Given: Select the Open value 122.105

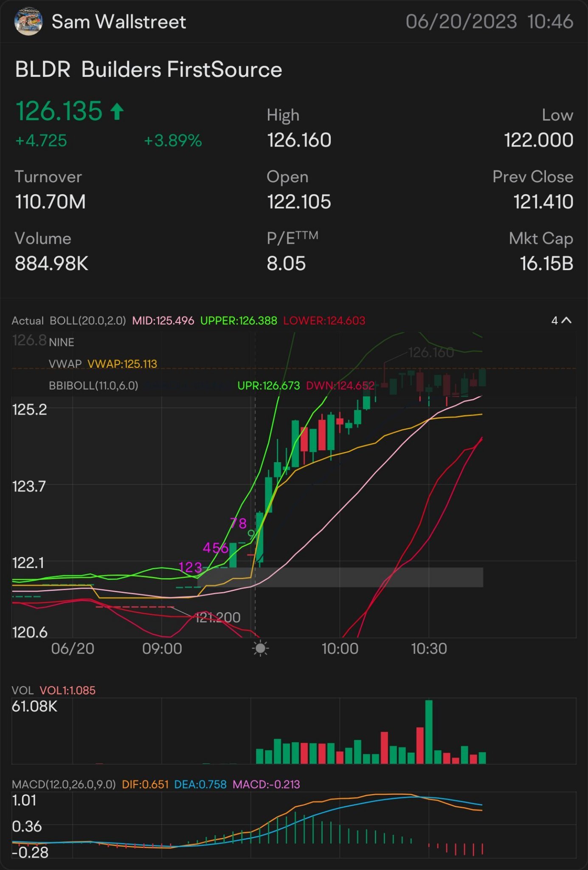Looking at the screenshot, I should [299, 202].
